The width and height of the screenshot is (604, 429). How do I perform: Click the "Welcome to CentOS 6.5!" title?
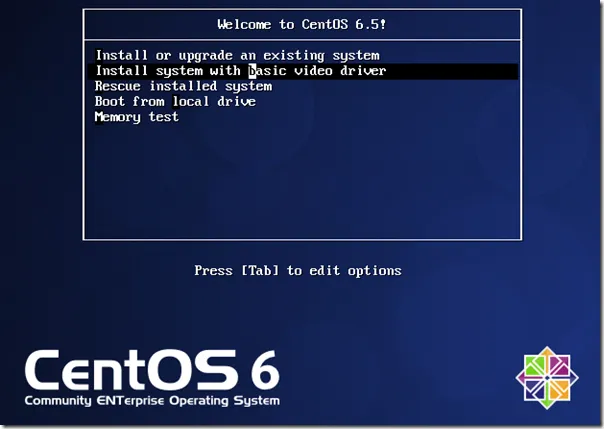point(302,25)
